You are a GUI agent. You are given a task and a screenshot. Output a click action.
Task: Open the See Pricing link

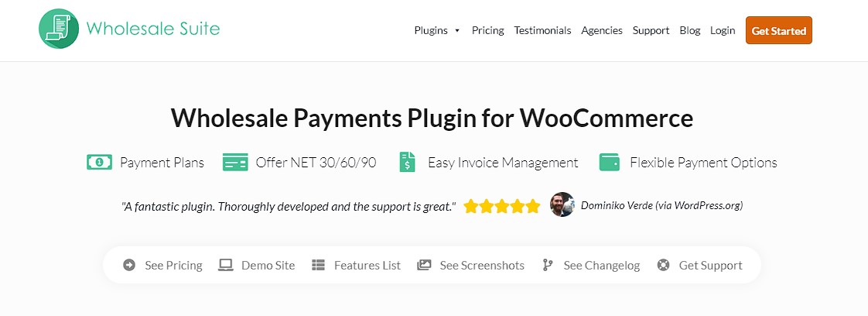173,266
